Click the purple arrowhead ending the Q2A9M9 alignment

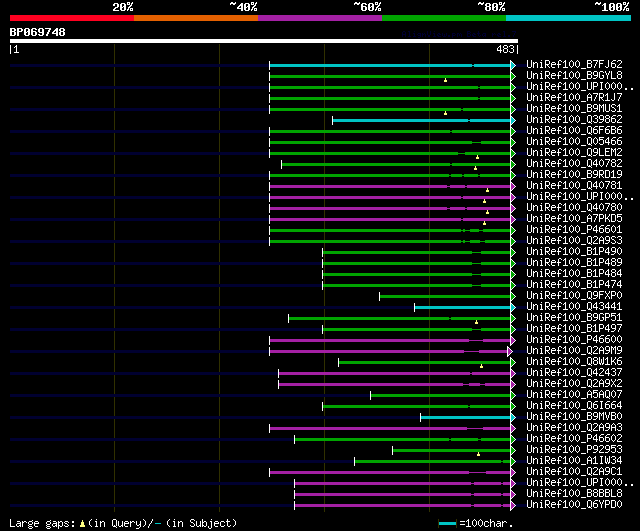pyautogui.click(x=510, y=351)
